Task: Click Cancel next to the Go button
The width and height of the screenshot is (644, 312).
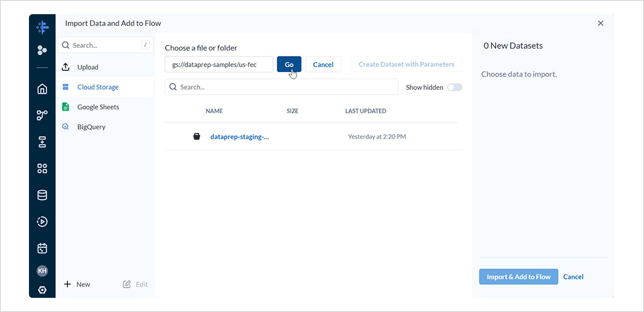Action: coord(323,65)
